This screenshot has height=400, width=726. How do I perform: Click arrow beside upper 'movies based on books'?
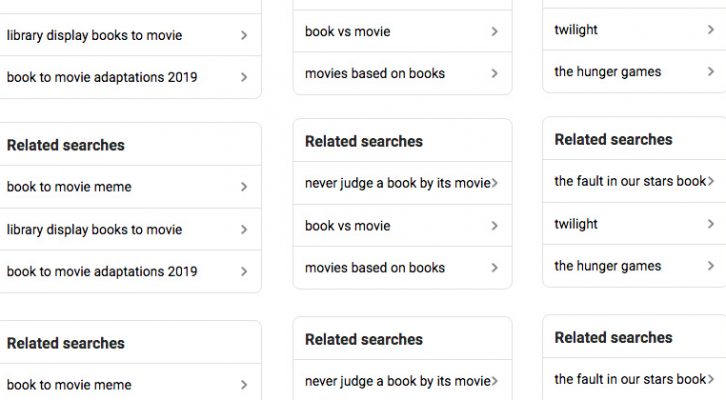click(494, 73)
